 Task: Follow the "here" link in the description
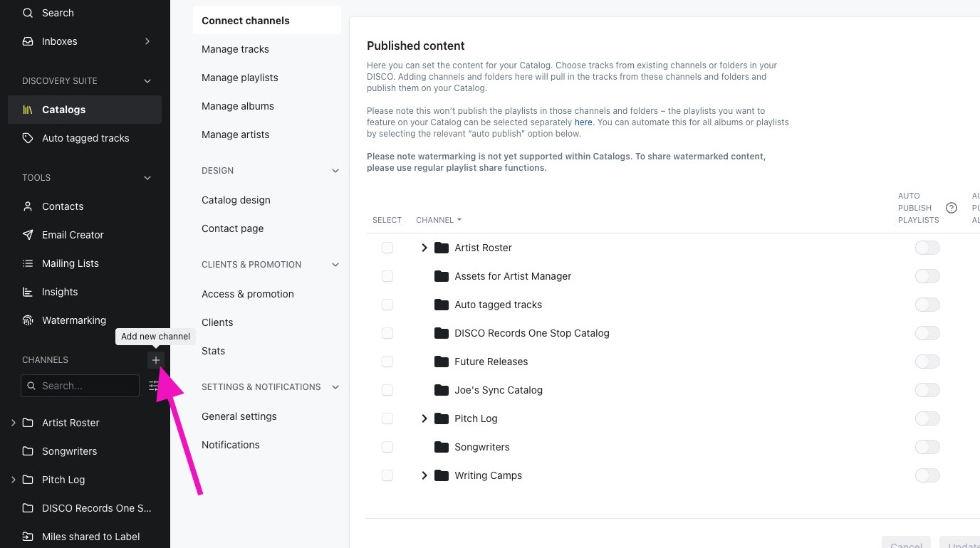tap(583, 122)
